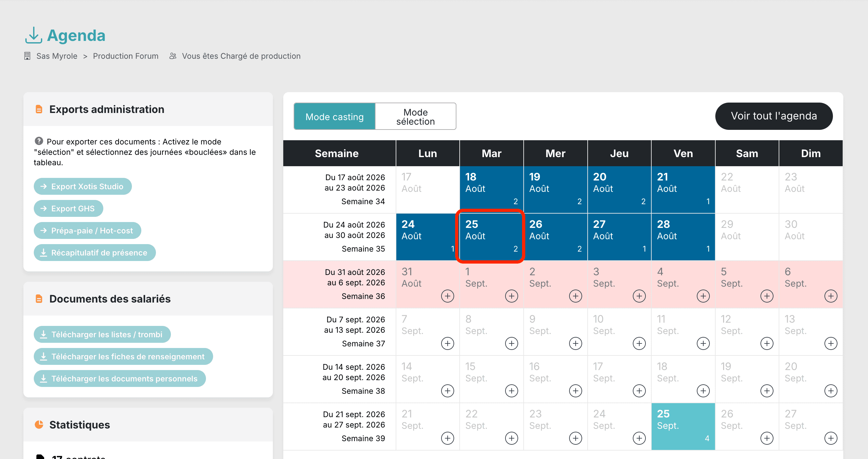Add event on 3 Sept. plus icon

[x=639, y=296]
